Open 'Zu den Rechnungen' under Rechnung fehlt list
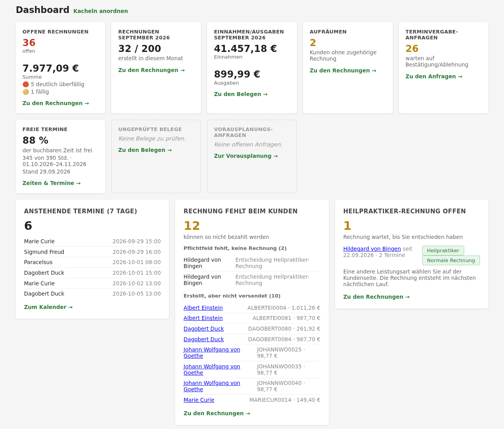The image size is (504, 429). [217, 413]
